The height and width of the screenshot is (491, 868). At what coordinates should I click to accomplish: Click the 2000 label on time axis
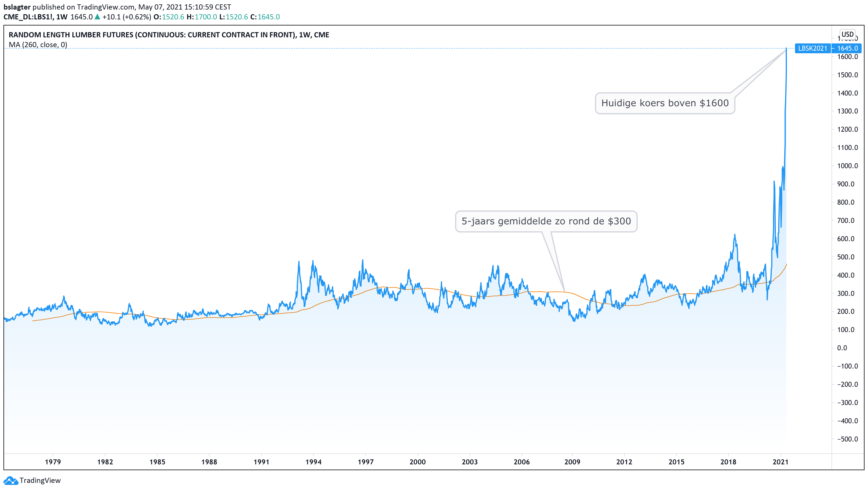tap(417, 462)
